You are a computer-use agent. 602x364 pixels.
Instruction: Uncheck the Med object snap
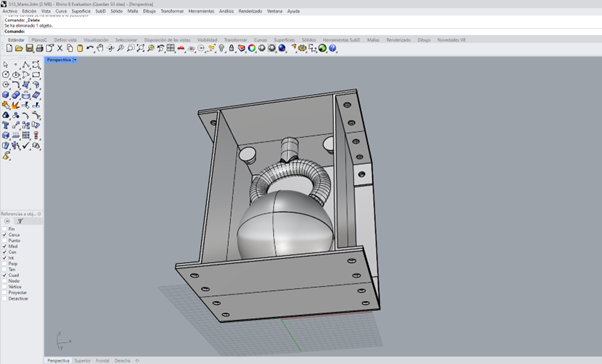[x=5, y=246]
